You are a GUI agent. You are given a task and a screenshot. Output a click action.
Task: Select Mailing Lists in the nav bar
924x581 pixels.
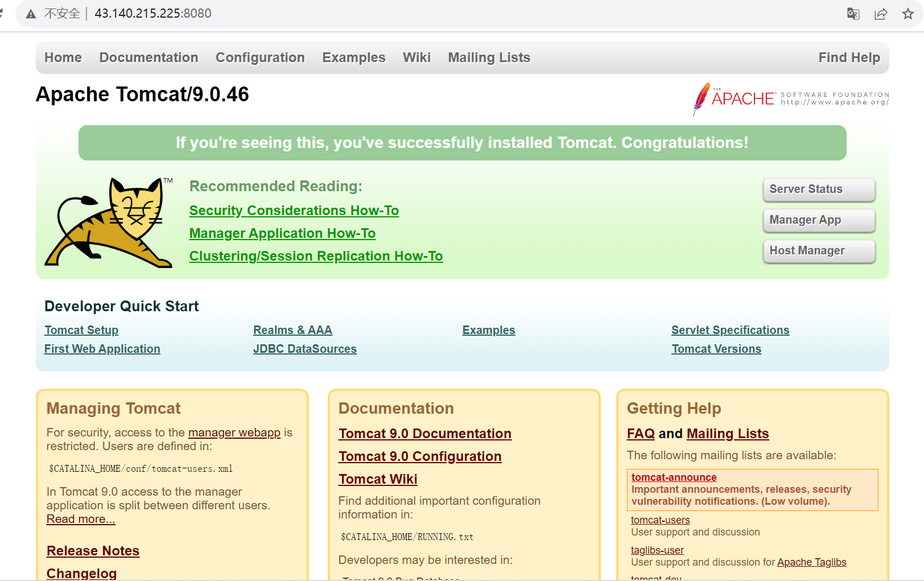point(489,57)
